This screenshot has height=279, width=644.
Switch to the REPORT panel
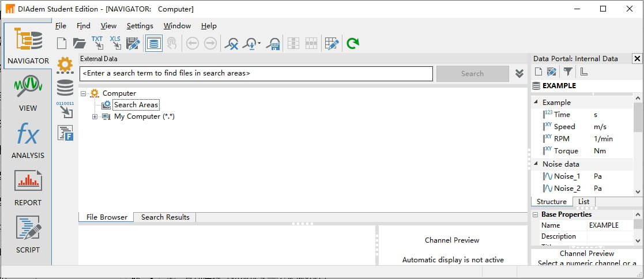click(28, 187)
